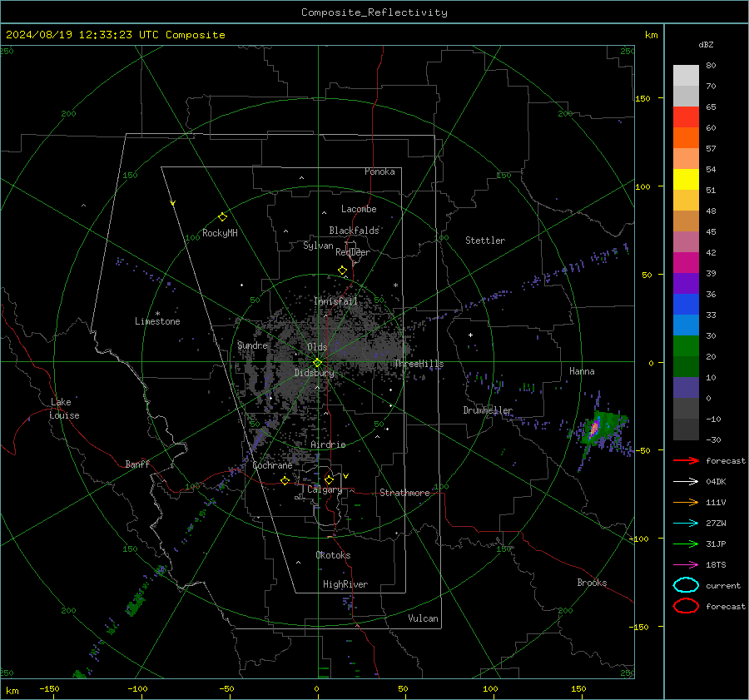Select the yellow diamond marker below RedDeer
This screenshot has width=749, height=700.
[342, 271]
